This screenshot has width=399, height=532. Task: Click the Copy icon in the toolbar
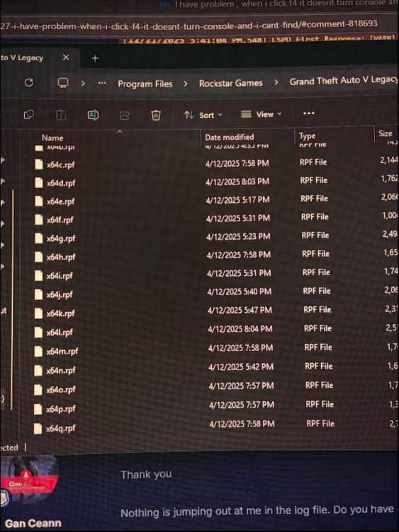29,115
